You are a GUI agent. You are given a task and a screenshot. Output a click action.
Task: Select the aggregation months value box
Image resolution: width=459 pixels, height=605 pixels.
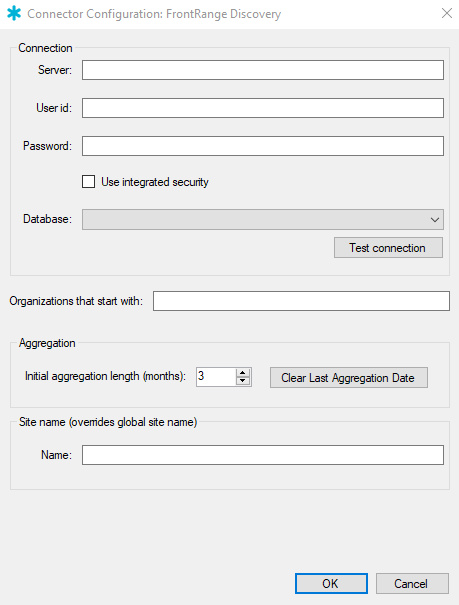[216, 377]
